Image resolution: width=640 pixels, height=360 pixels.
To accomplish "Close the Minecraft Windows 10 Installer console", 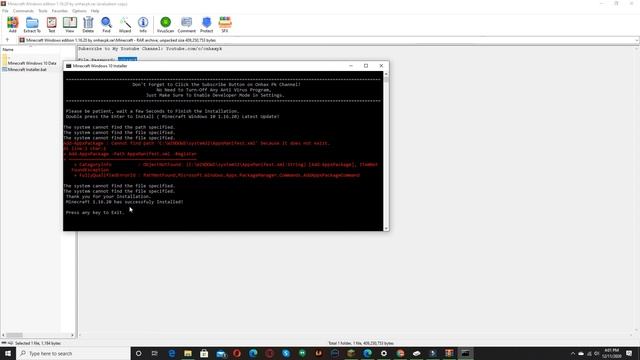I will click(381, 66).
